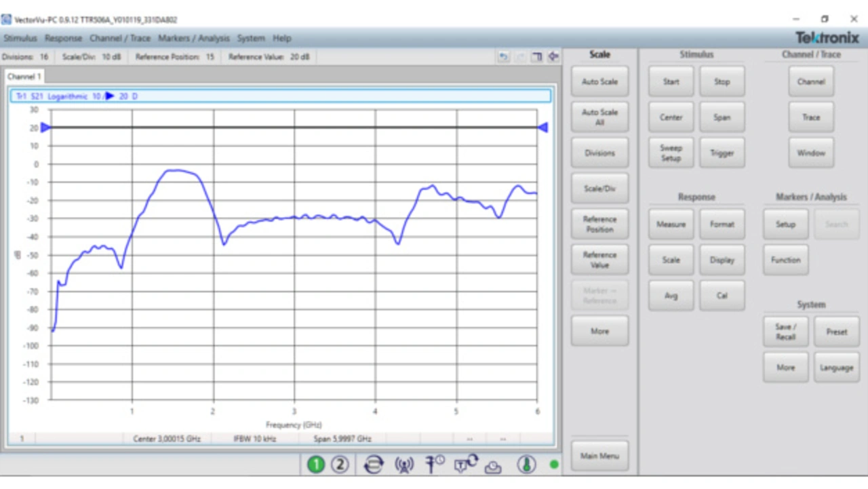The height and width of the screenshot is (489, 868).
Task: Open the Markers / Analysis menu
Action: pyautogui.click(x=194, y=38)
